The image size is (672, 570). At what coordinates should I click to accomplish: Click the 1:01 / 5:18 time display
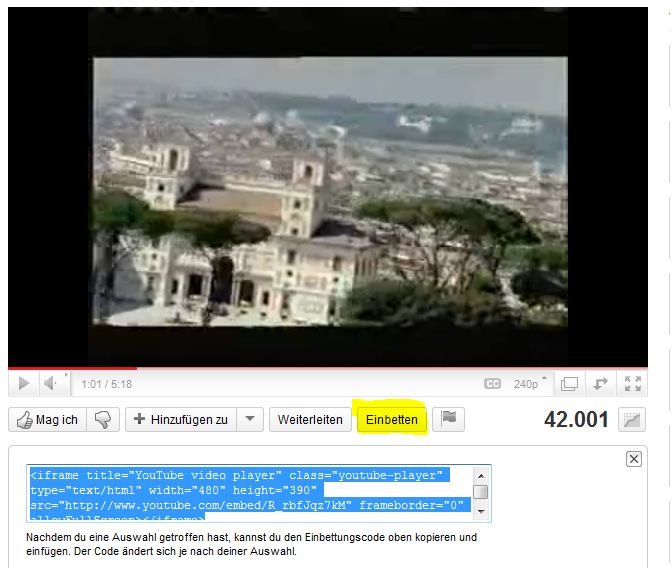point(107,384)
